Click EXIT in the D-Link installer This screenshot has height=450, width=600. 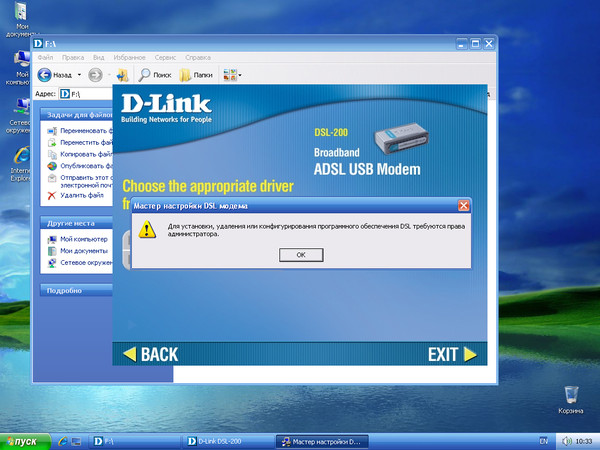452,354
